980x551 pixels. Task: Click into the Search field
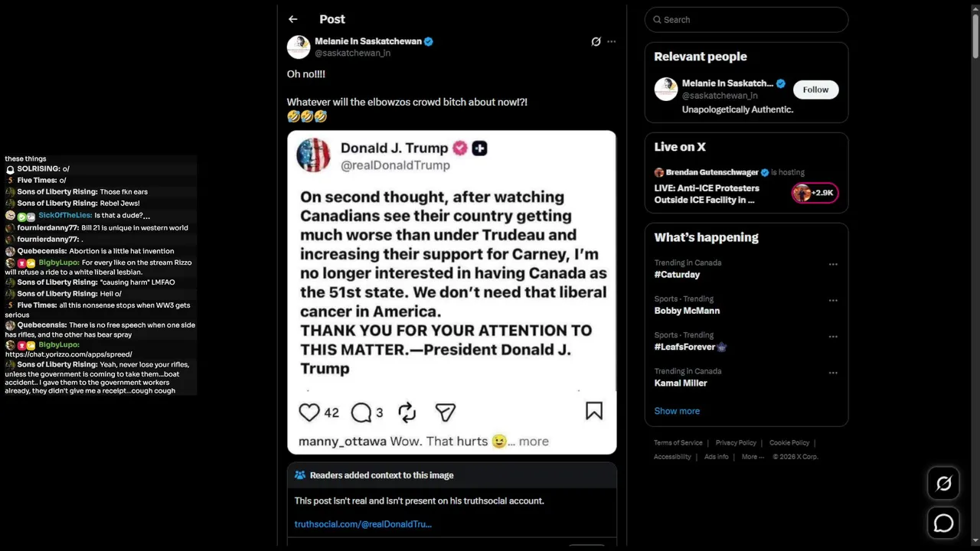coord(746,20)
